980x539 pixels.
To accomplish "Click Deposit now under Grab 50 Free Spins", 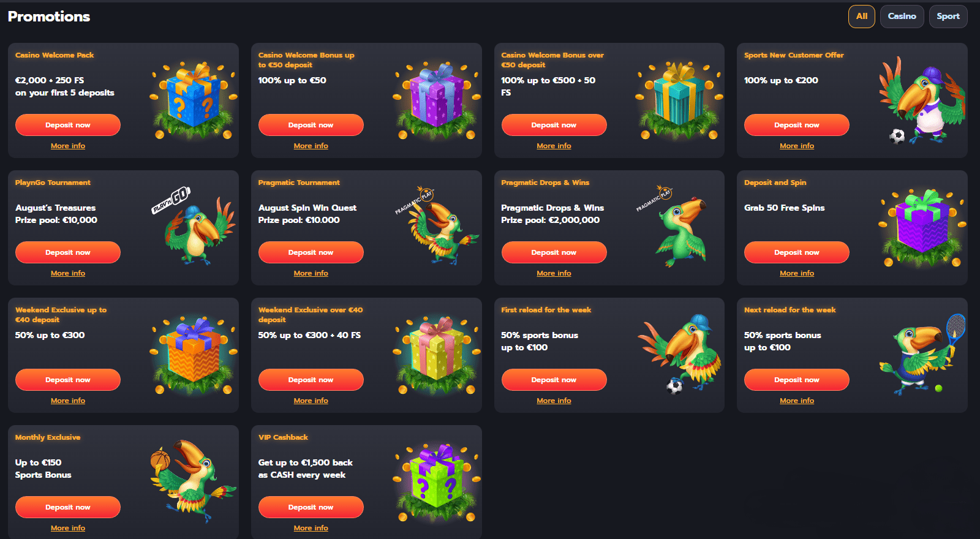I will point(797,252).
